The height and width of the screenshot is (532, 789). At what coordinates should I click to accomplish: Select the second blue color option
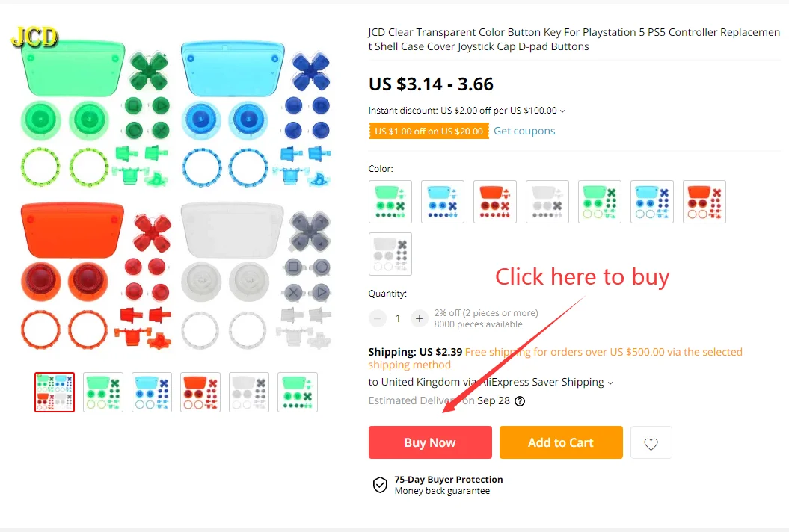[x=652, y=202]
